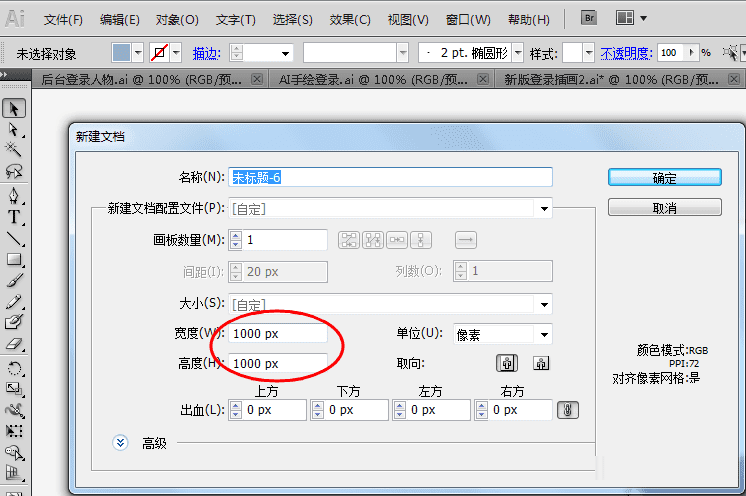Select the Line Segment tool
746x496 pixels.
pos(14,238)
